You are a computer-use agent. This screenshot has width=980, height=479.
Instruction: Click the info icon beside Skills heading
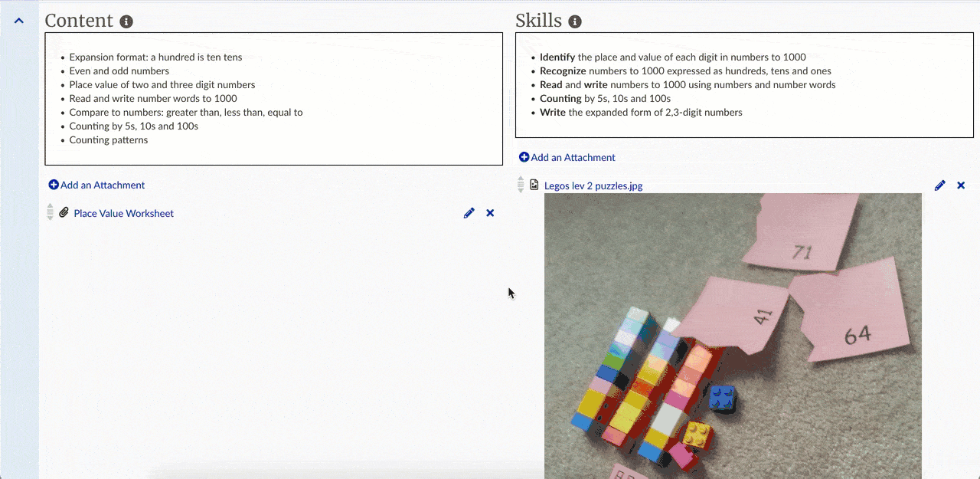click(x=575, y=21)
